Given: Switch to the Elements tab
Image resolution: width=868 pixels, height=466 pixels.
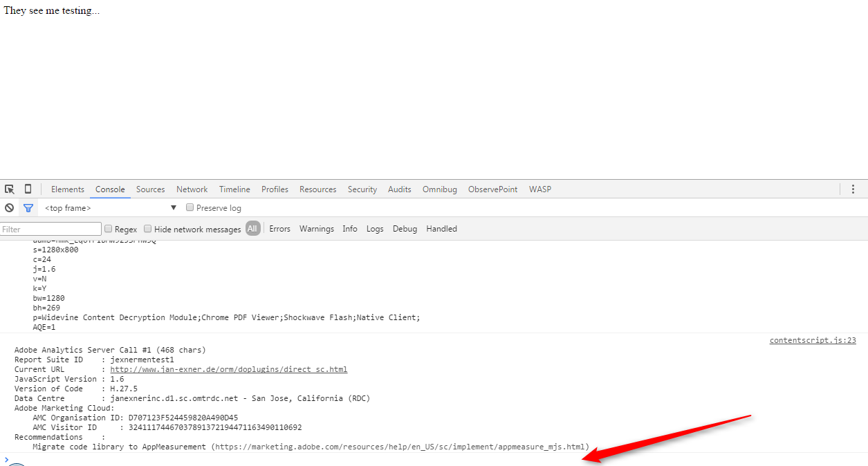Looking at the screenshot, I should 68,189.
